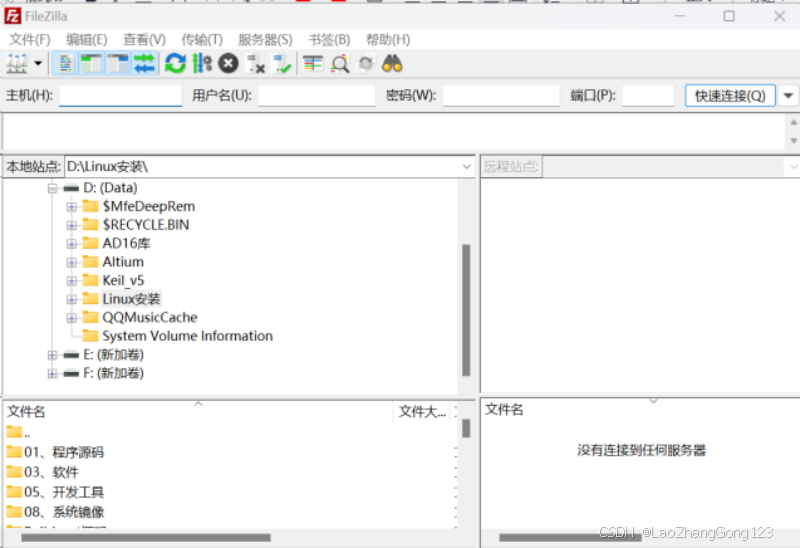Image resolution: width=800 pixels, height=548 pixels.
Task: Select the 01、程序源码 folder
Action: (x=55, y=452)
